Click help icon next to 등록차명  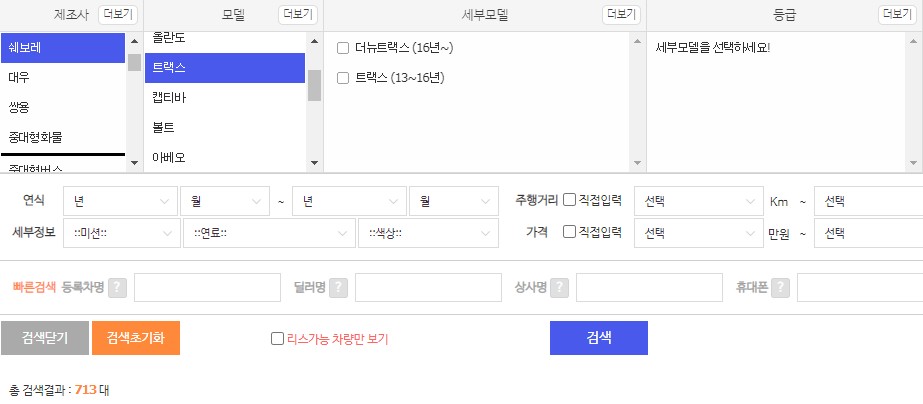[117, 288]
